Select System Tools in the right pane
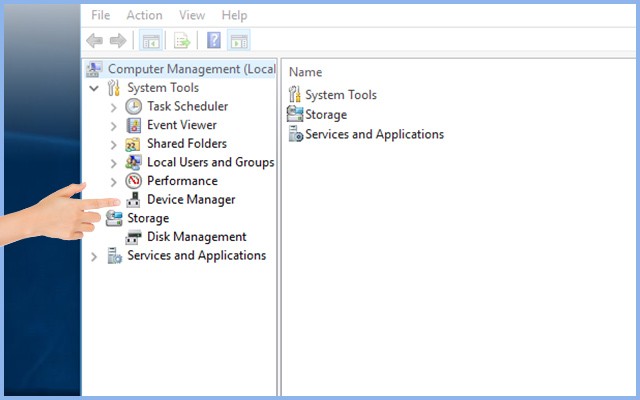This screenshot has height=400, width=640. (x=340, y=95)
